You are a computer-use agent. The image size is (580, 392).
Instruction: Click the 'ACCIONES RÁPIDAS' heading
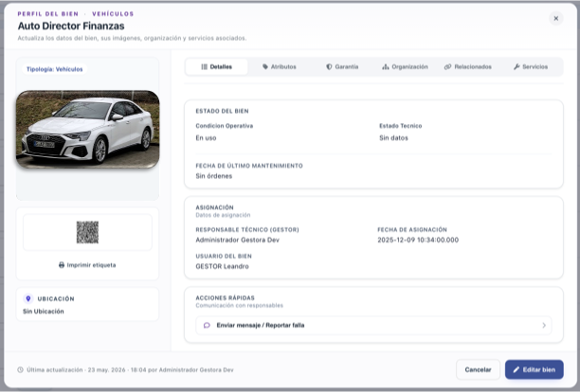[x=225, y=297]
